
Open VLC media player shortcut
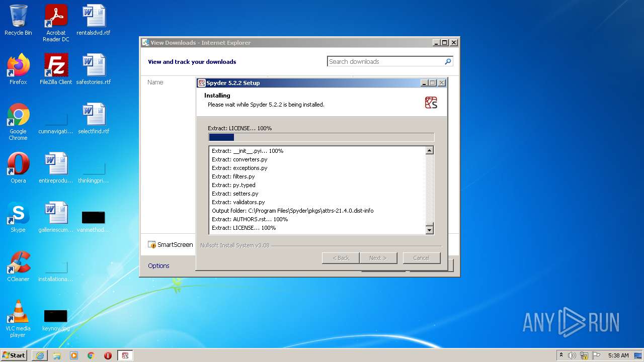tap(18, 319)
